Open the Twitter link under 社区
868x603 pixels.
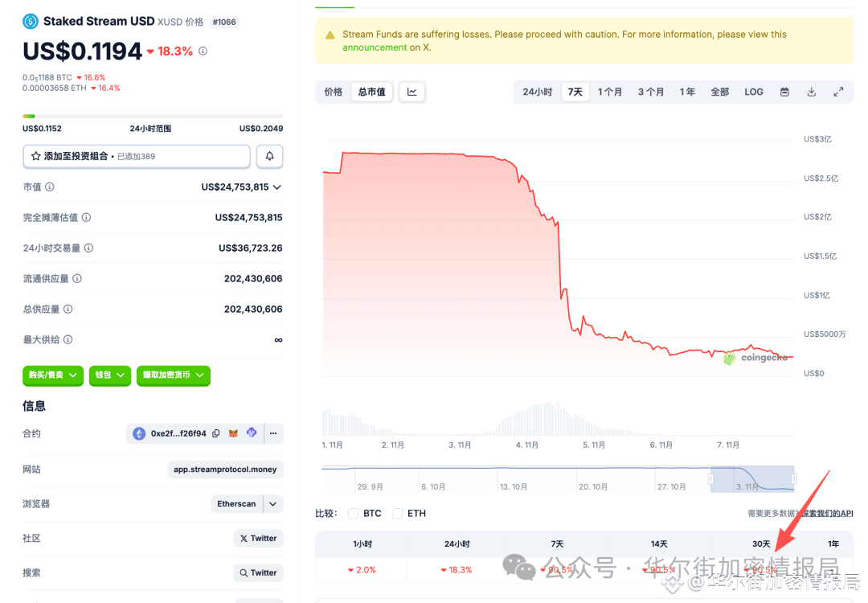(258, 538)
